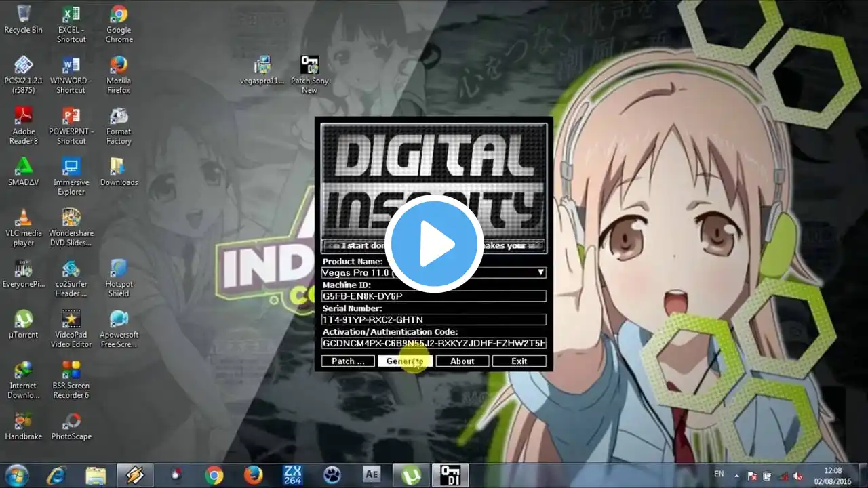868x488 pixels.
Task: Click the volume speaker tray icon
Action: 798,476
